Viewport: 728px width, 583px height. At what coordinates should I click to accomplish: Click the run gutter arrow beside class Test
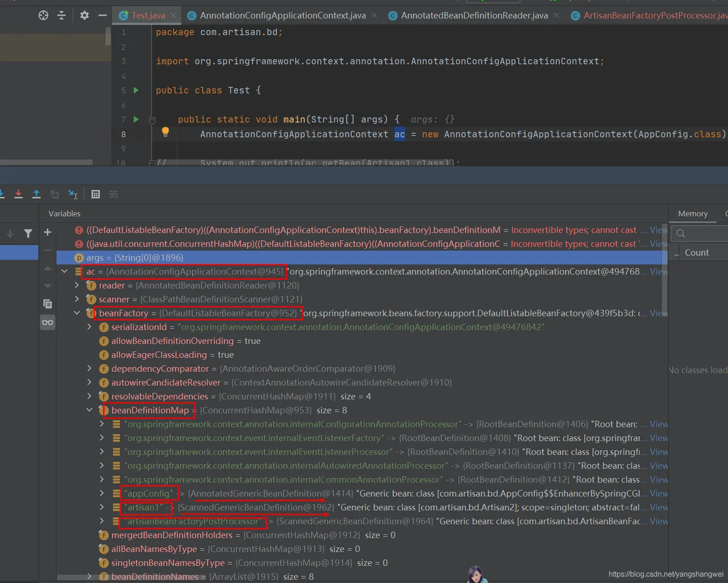coord(136,90)
